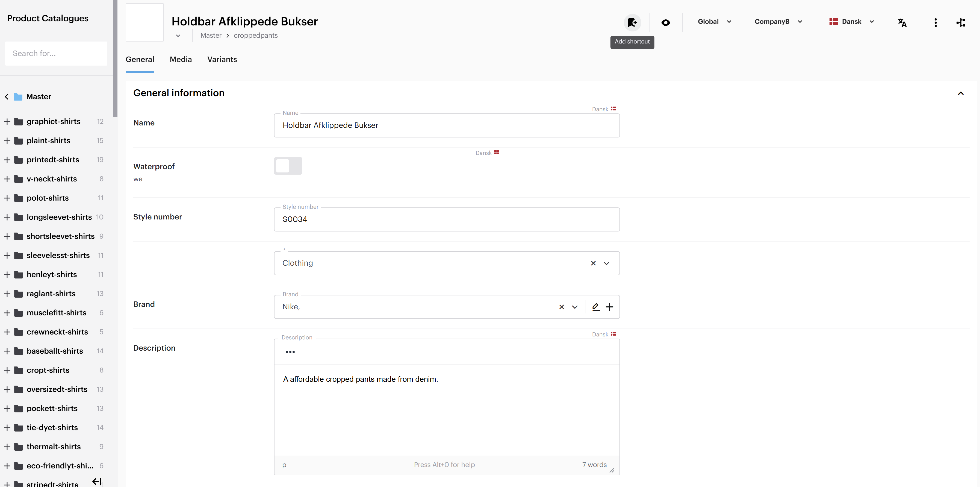This screenshot has width=980, height=487.
Task: Click the Add shortcut bookmark icon
Action: (x=632, y=22)
